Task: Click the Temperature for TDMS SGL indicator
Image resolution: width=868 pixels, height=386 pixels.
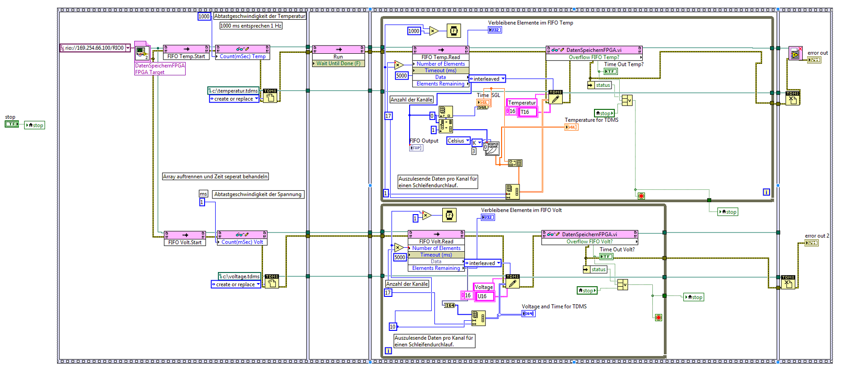Action: coord(571,127)
